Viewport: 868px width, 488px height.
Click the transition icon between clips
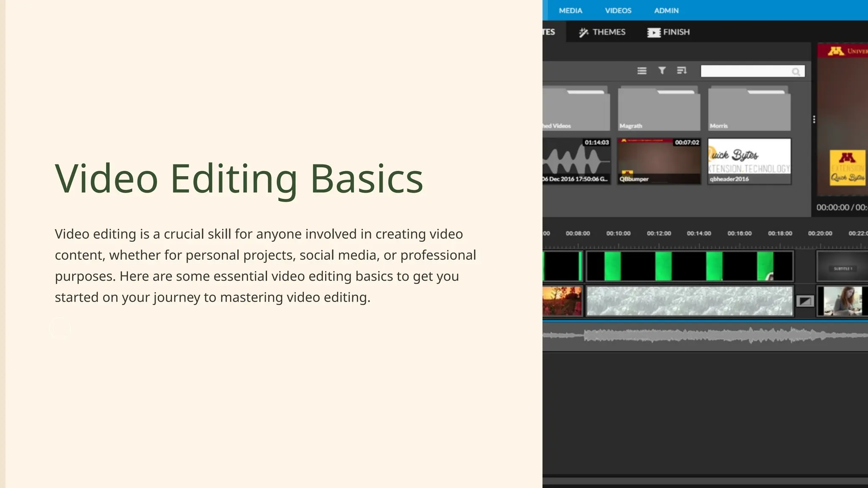click(x=805, y=301)
